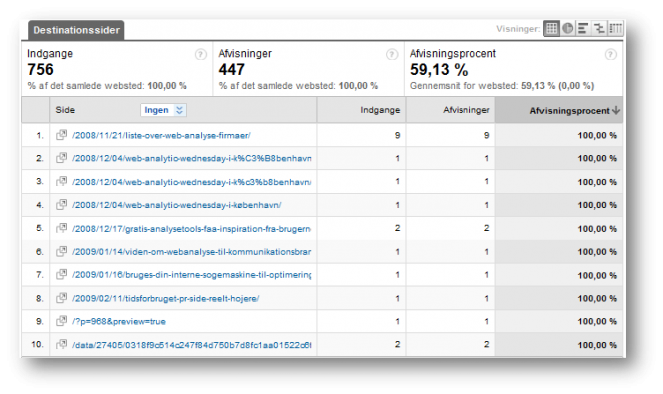The width and height of the screenshot is (663, 394).
Task: Open help for Indgange metric
Action: [201, 54]
